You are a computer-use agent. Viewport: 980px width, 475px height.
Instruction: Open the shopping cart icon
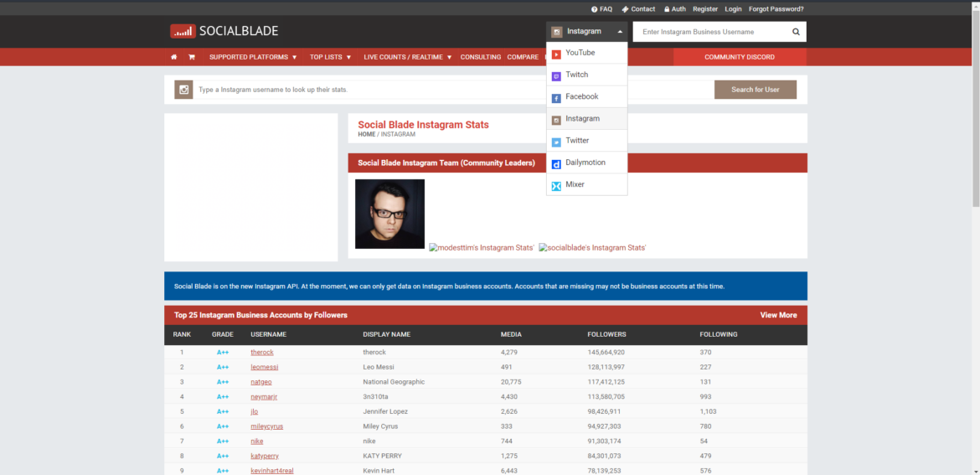point(192,57)
